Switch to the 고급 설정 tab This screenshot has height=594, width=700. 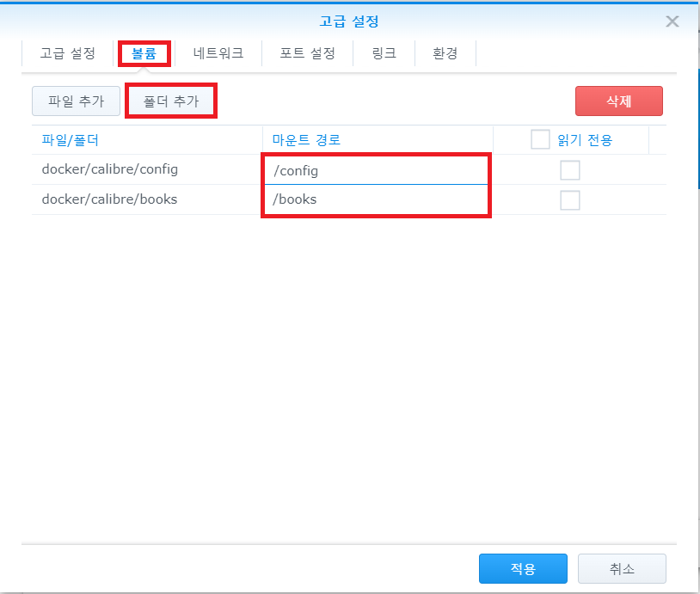67,53
